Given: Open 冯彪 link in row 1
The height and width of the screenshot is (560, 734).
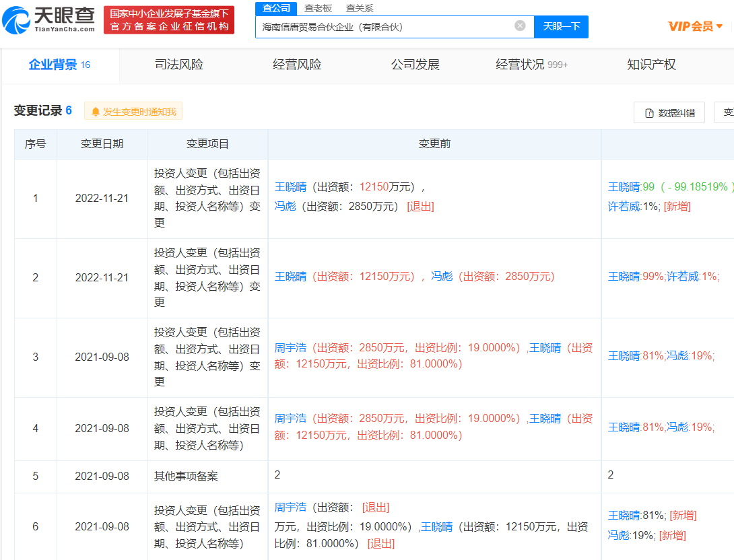Looking at the screenshot, I should 285,207.
